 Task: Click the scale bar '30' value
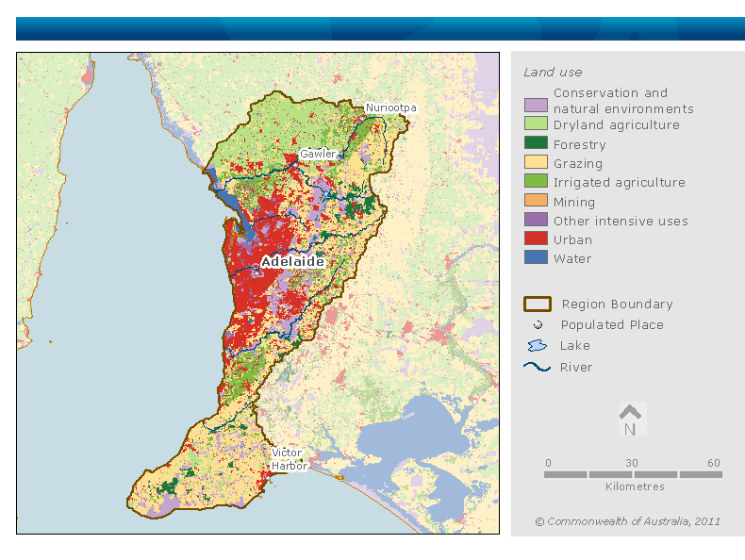pyautogui.click(x=632, y=463)
